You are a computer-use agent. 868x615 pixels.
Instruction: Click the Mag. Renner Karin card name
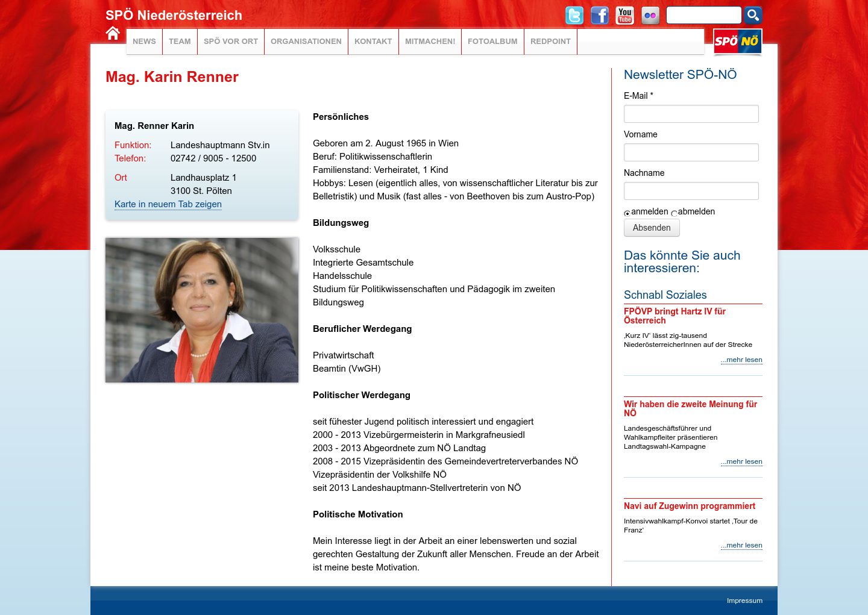pos(154,126)
